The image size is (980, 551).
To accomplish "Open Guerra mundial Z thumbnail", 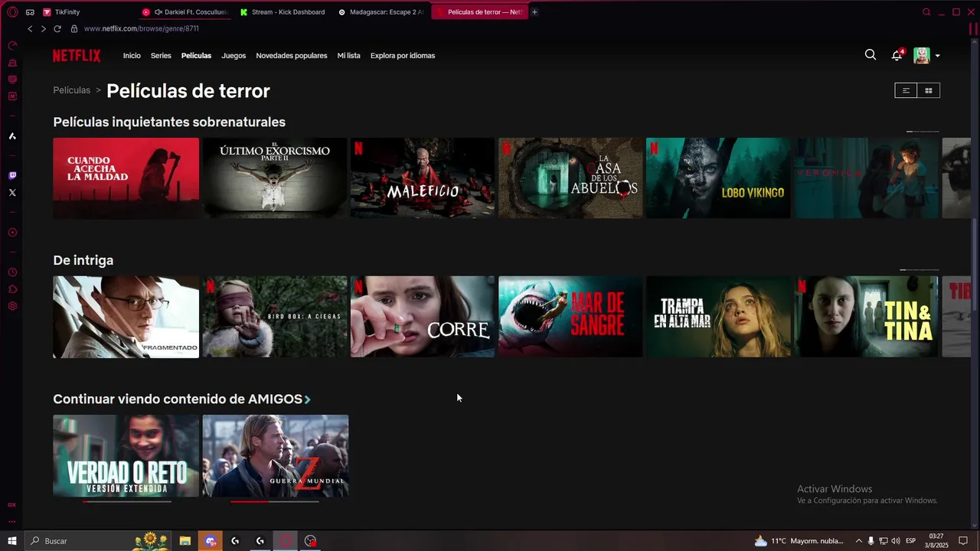I will click(275, 455).
